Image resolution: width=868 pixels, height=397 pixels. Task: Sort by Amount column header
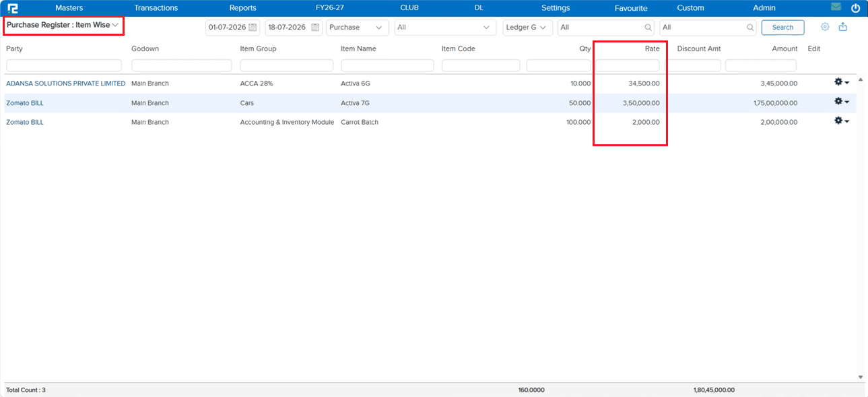pyautogui.click(x=784, y=49)
